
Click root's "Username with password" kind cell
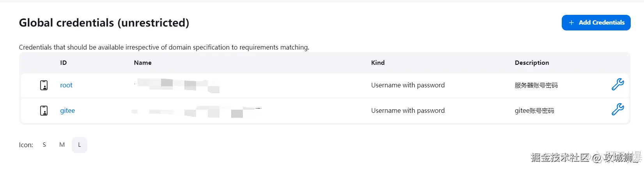point(408,85)
